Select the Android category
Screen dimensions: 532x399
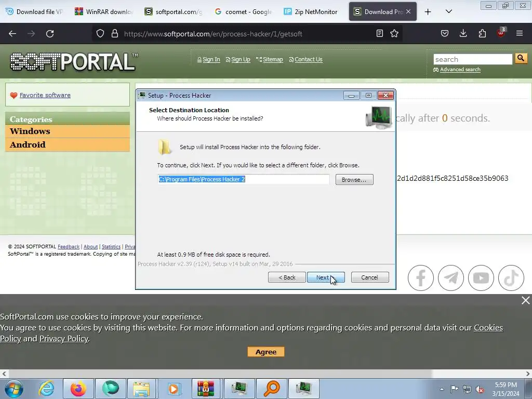pyautogui.click(x=68, y=145)
